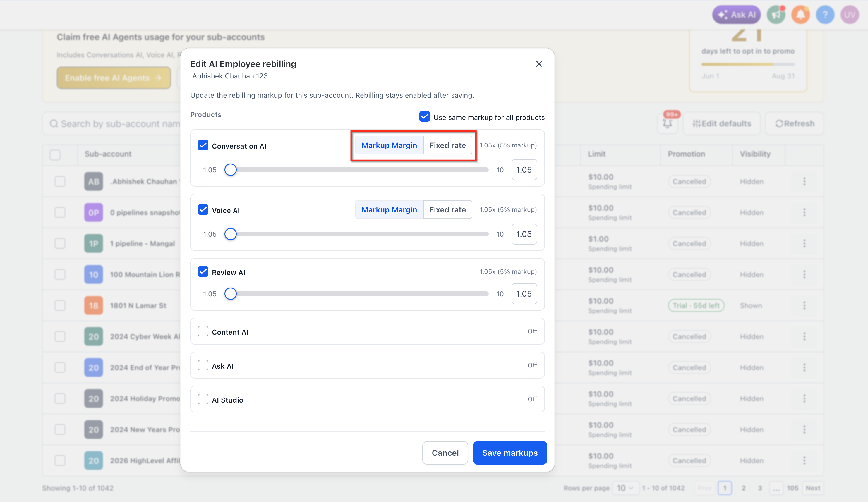Open the orange notifications bell
The height and width of the screenshot is (502, 868).
coord(800,15)
